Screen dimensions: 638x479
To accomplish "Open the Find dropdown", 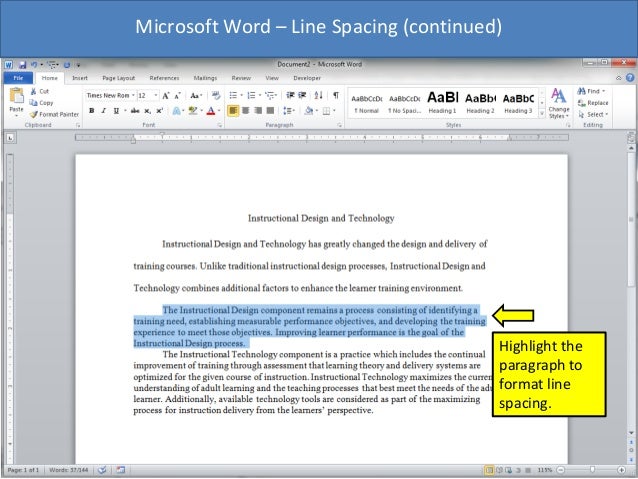I will pos(604,91).
